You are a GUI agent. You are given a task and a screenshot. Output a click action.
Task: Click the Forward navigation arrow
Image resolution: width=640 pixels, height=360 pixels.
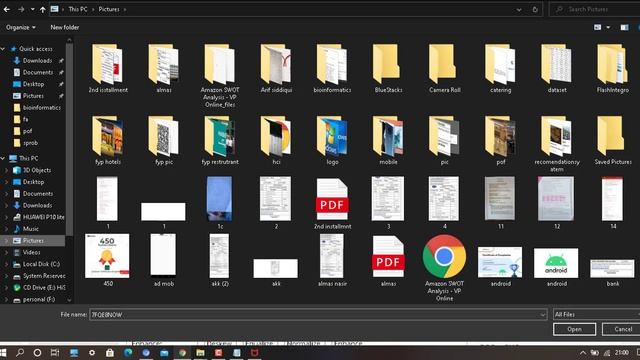(21, 9)
